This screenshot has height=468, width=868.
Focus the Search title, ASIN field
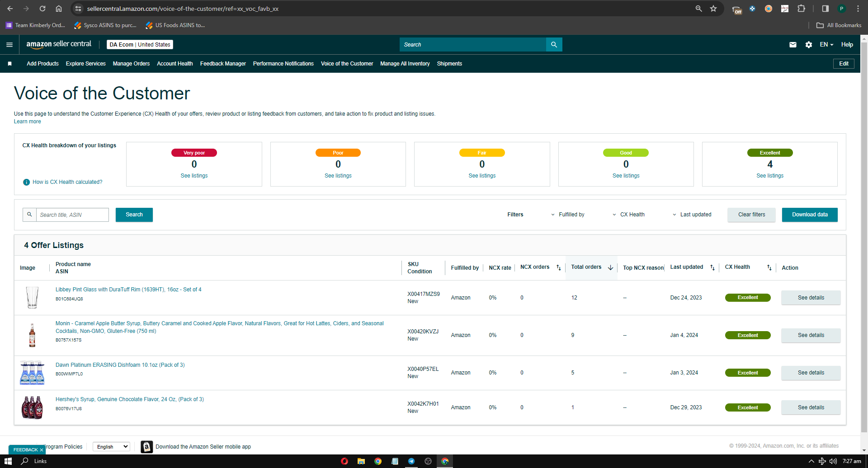(x=72, y=215)
